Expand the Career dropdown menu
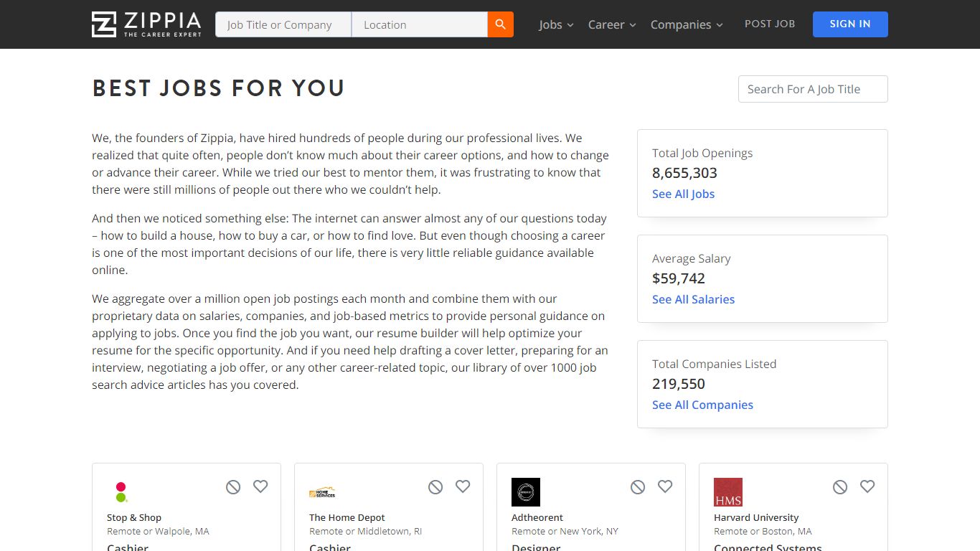 tap(612, 24)
